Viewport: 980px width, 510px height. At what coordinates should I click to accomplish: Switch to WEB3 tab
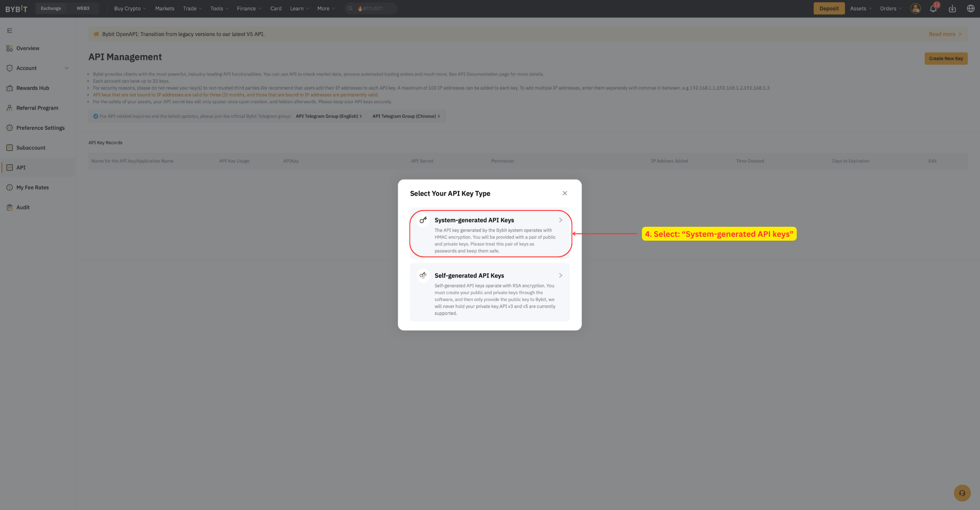(83, 9)
